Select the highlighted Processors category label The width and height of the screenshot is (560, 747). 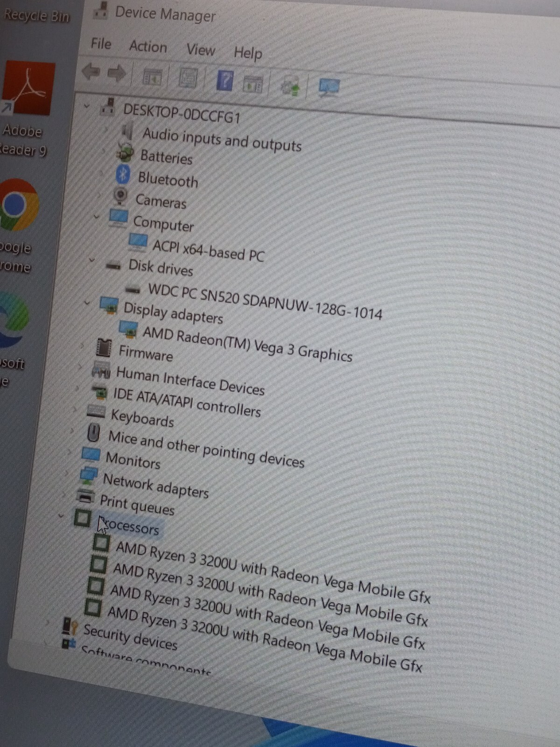pyautogui.click(x=130, y=526)
